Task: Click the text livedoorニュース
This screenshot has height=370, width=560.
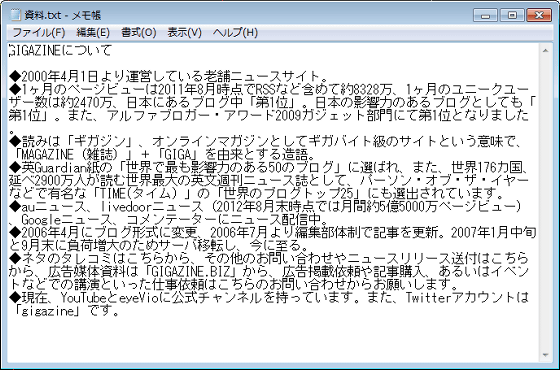Action: (x=152, y=206)
